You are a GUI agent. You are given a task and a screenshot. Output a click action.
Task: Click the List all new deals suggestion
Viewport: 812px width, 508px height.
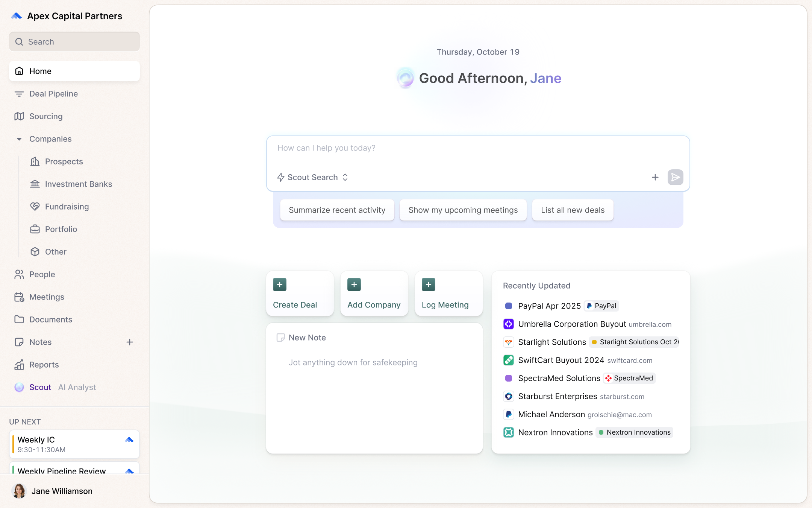click(x=572, y=210)
